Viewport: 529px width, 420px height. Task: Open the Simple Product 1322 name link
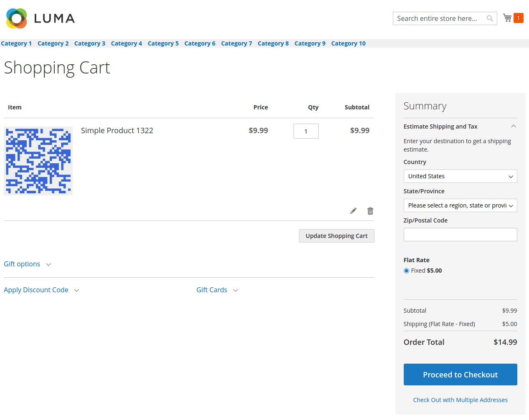click(x=117, y=131)
